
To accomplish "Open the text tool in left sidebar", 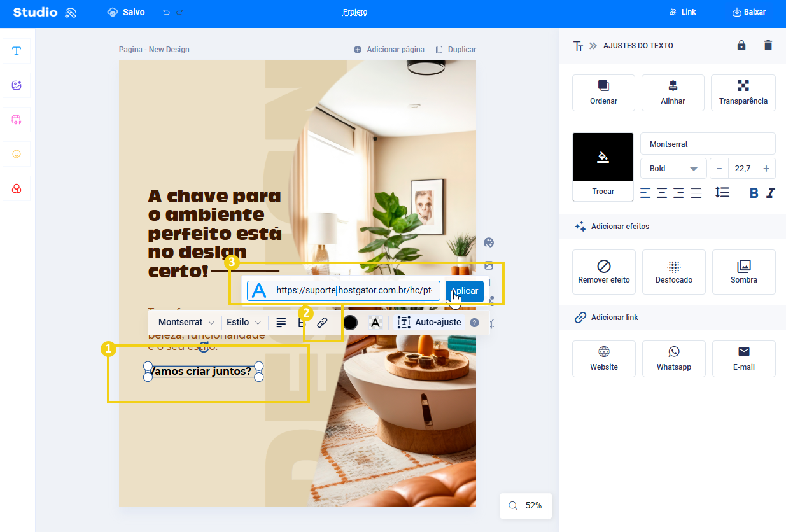I will point(17,51).
